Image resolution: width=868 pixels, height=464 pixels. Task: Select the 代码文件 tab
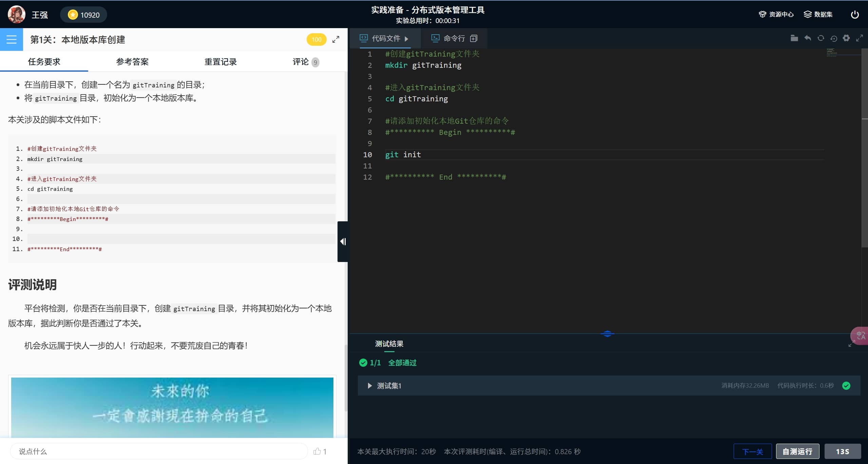coord(386,38)
